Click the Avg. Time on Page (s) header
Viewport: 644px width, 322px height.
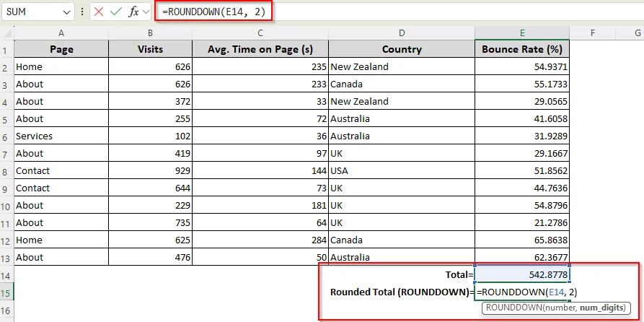(260, 49)
